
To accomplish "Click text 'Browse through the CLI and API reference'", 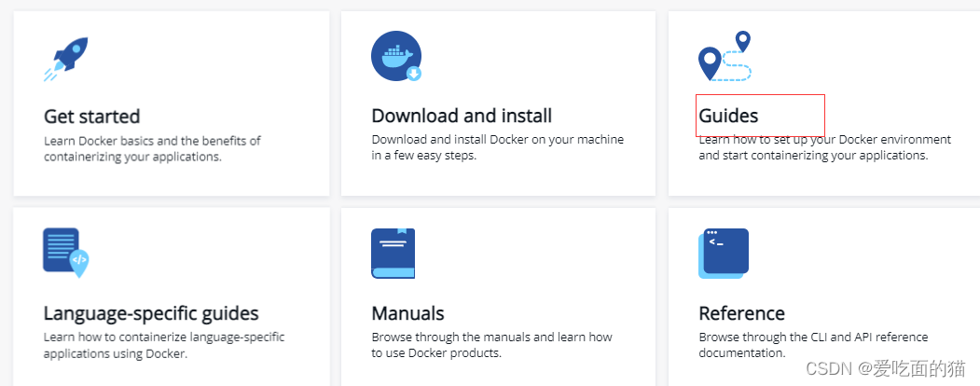I will coord(813,338).
